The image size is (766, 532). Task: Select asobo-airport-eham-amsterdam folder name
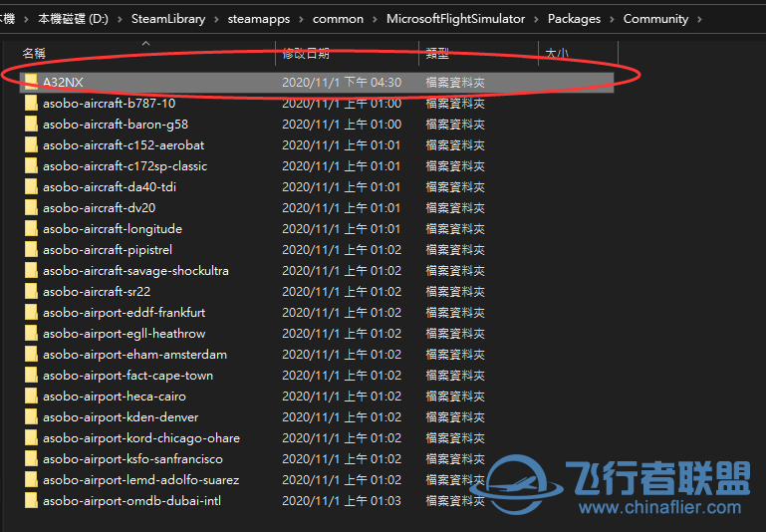[x=134, y=355]
